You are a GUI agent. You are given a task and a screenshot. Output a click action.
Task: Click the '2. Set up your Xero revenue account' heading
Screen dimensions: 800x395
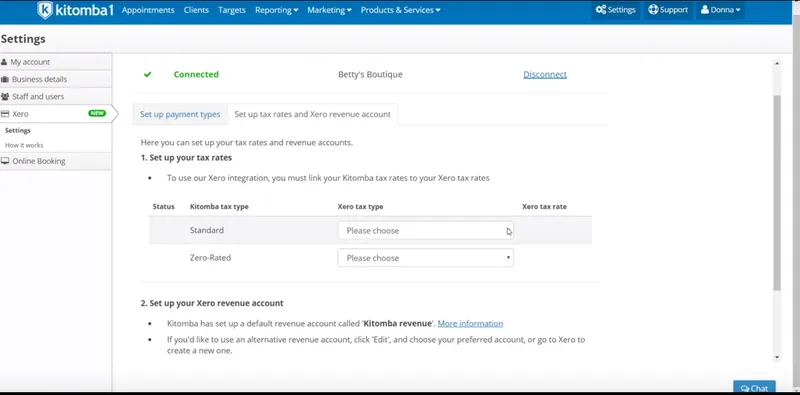(212, 303)
